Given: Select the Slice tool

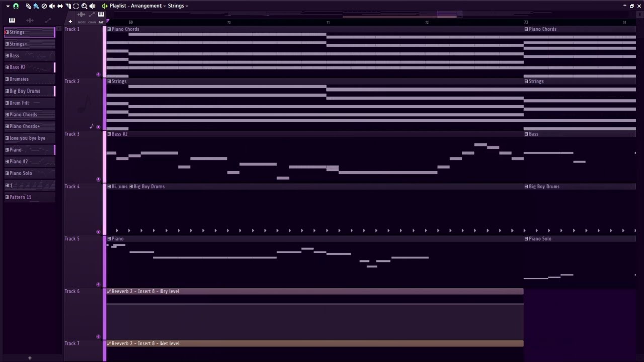Looking at the screenshot, I should click(68, 6).
